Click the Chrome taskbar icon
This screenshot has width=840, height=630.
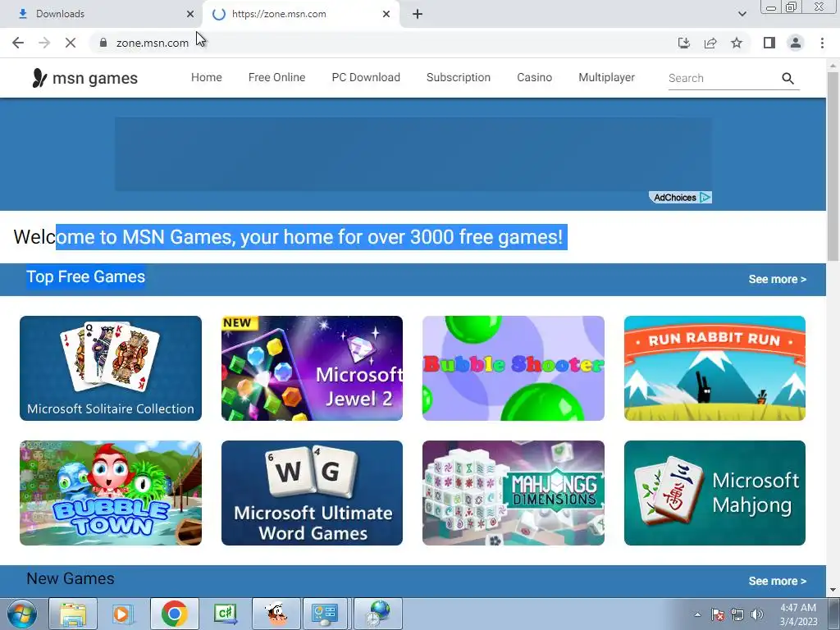pos(174,614)
